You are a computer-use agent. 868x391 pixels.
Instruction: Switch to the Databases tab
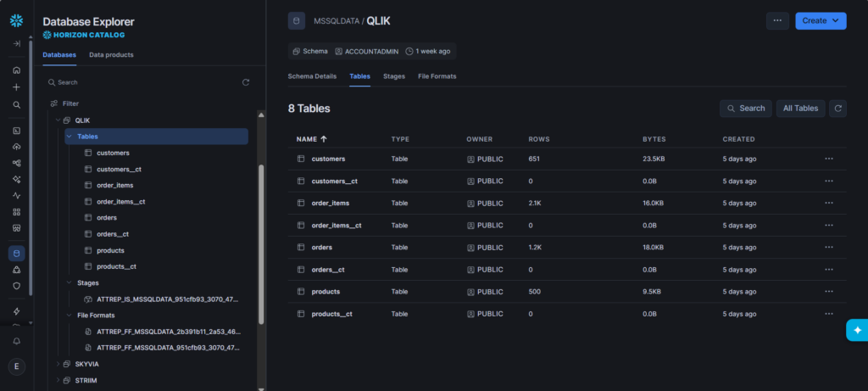59,55
